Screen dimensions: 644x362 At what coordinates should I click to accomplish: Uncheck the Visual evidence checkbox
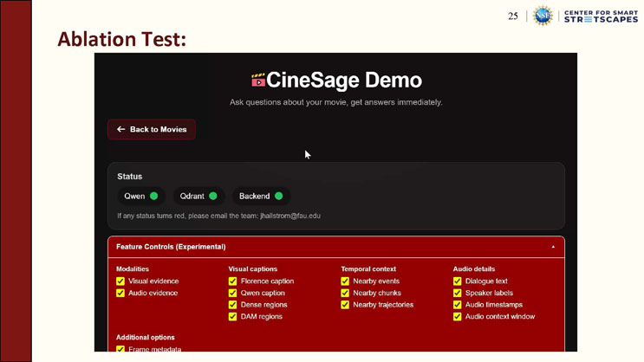tap(120, 281)
